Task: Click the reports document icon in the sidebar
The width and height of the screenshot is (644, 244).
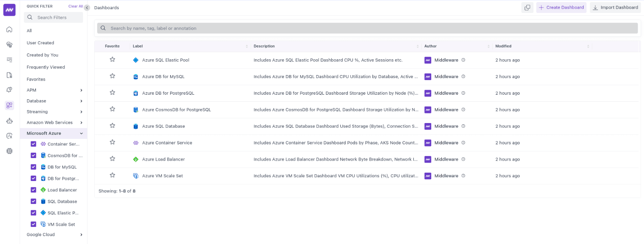Action: (x=9, y=75)
